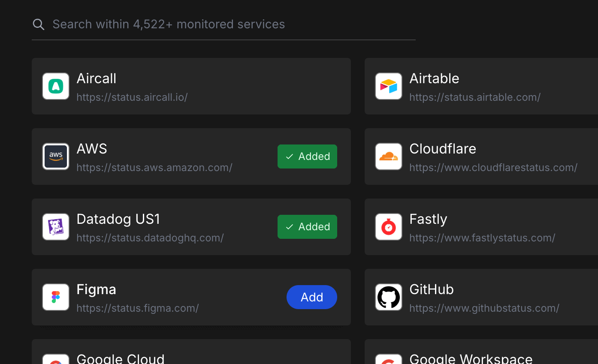Click the Aircall logo icon
Image resolution: width=598 pixels, height=364 pixels.
[x=56, y=86]
